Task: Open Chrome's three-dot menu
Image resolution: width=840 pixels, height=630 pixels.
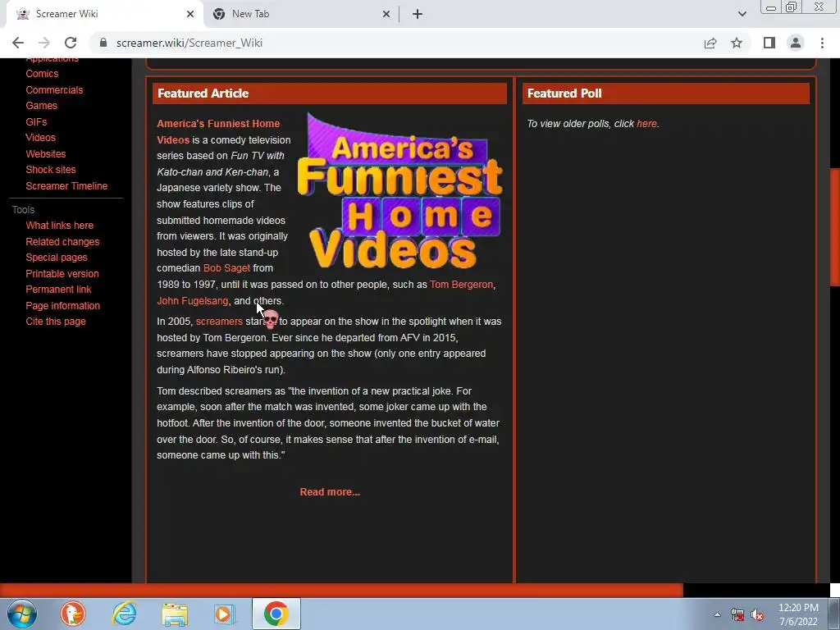Action: (x=822, y=43)
